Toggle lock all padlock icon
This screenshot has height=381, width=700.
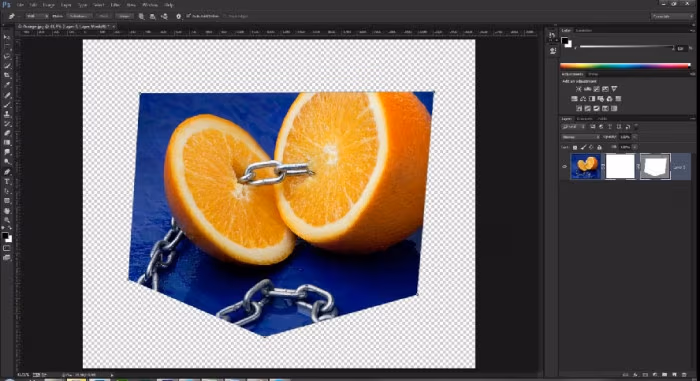pos(599,147)
